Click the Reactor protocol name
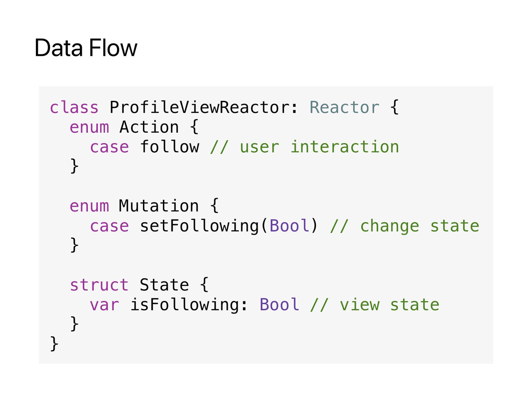Viewport: 532px width, 399px height. 344,108
